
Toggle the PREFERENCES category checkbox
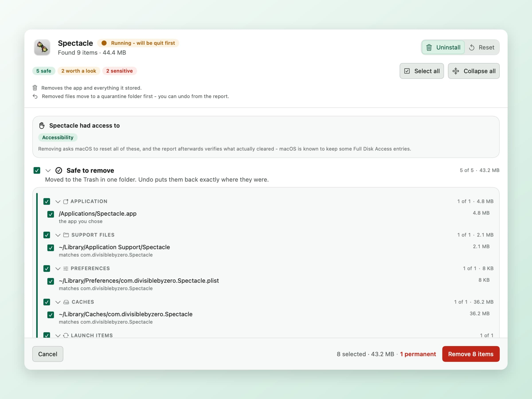[x=47, y=268]
